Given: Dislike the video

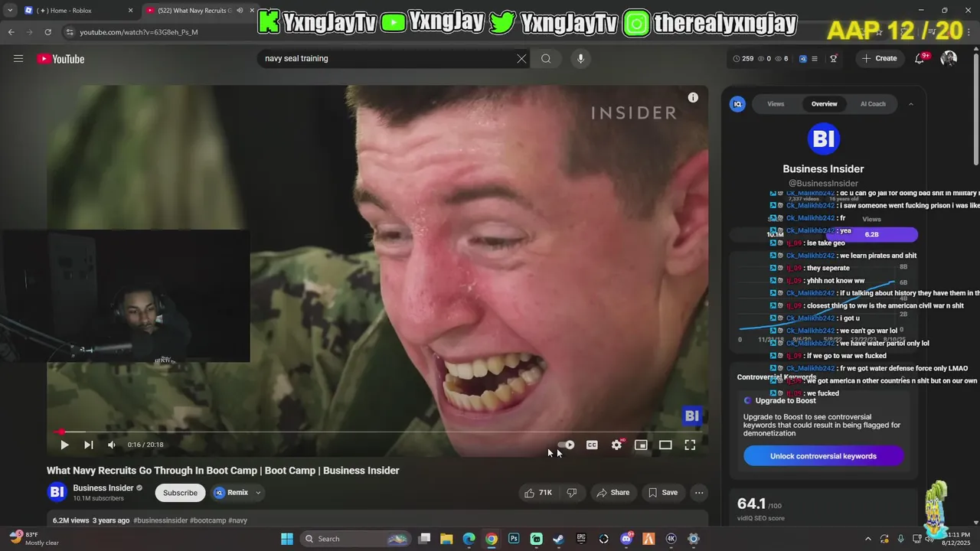Looking at the screenshot, I should coord(572,493).
